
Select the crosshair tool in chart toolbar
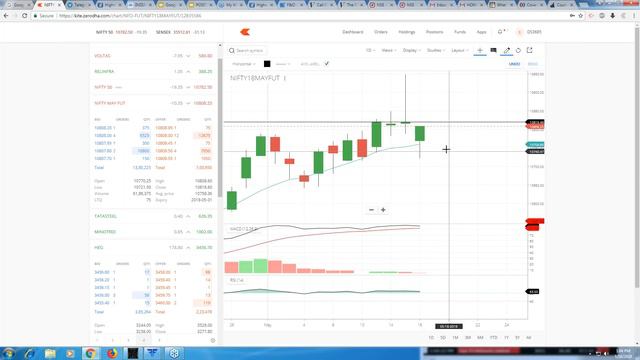(x=480, y=50)
